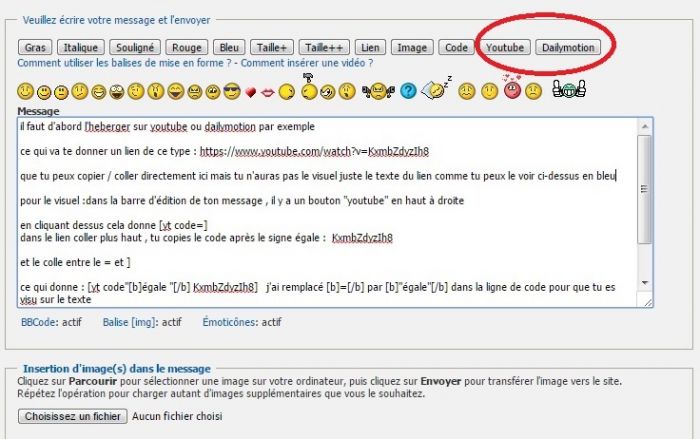Click the Italique formatting button

[x=80, y=47]
